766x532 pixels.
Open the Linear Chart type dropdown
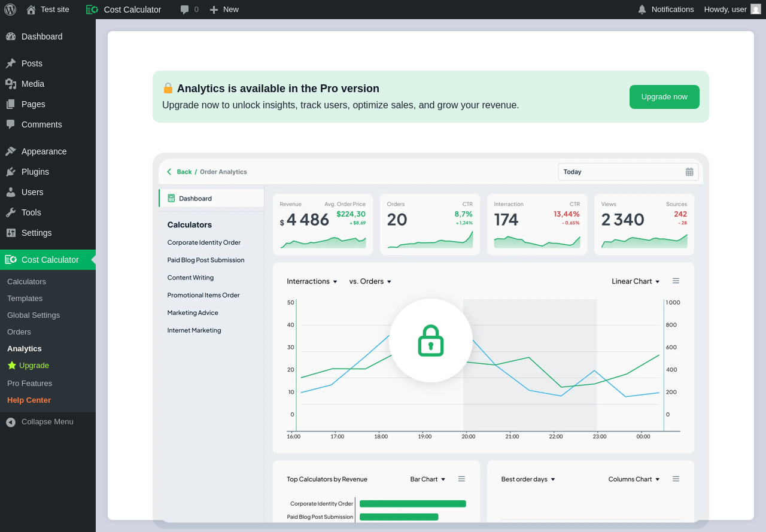636,281
